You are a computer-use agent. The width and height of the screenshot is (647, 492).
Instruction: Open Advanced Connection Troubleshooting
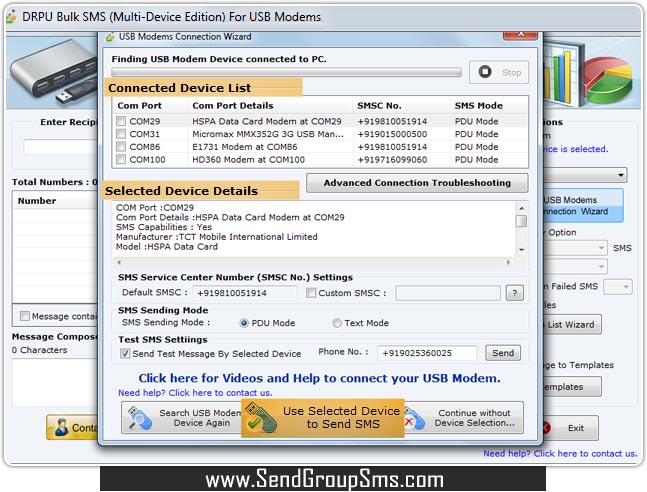[417, 183]
